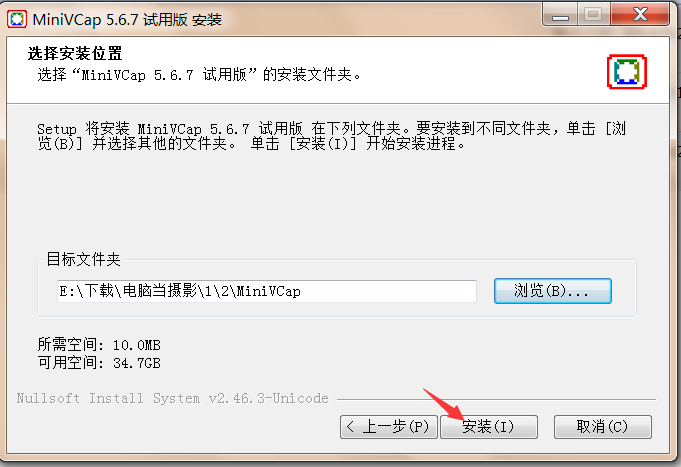
Task: Click the 可用空间: 34.7GB text
Action: (99, 363)
